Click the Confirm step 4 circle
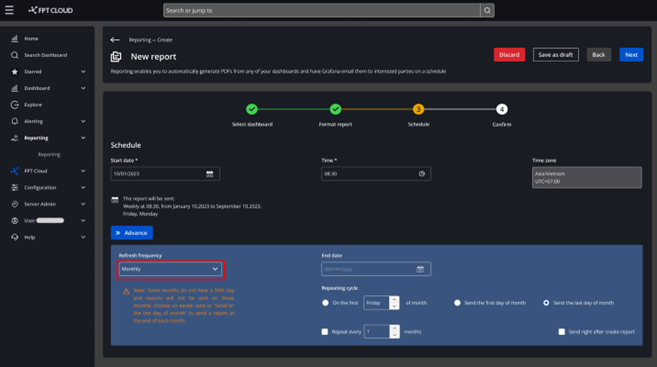This screenshot has width=657, height=367. coord(502,109)
